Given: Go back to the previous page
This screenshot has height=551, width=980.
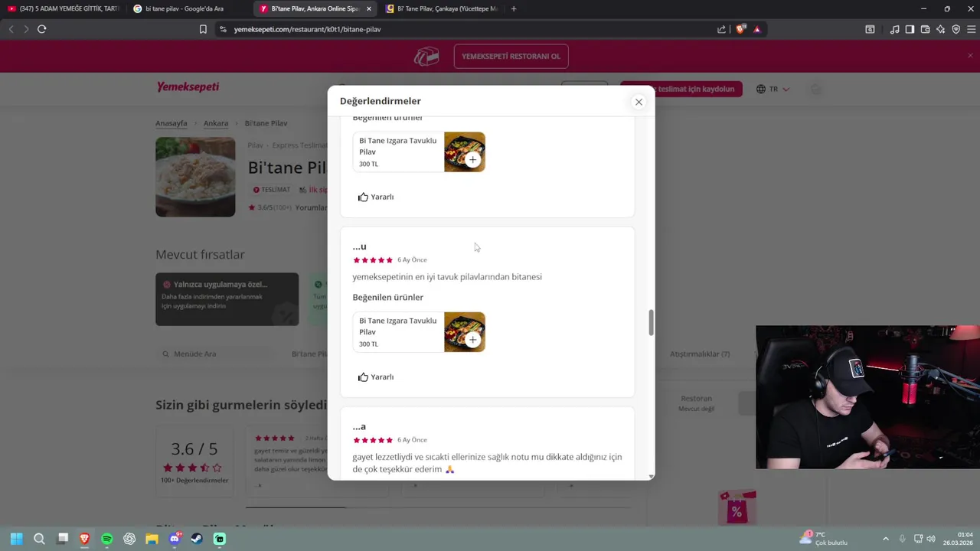Looking at the screenshot, I should coord(11,29).
